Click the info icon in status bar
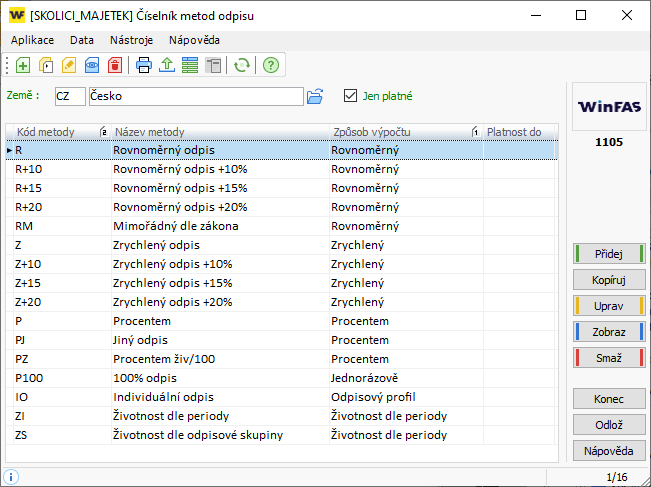This screenshot has width=651, height=487. tap(11, 477)
